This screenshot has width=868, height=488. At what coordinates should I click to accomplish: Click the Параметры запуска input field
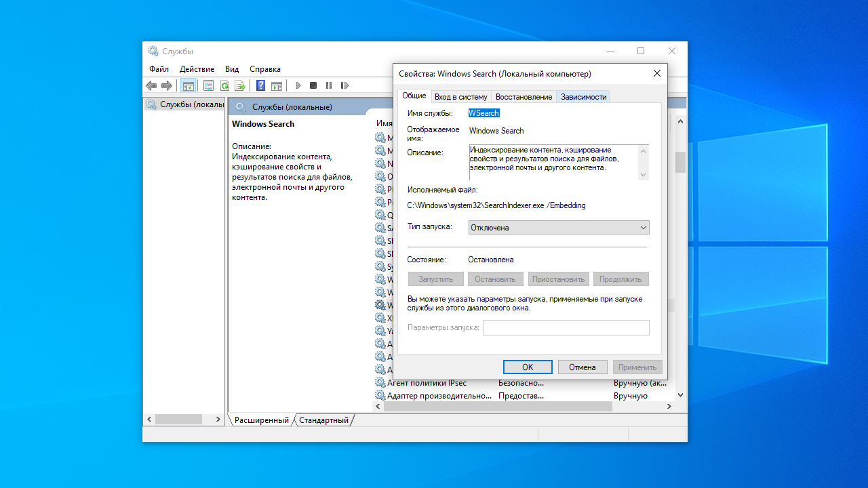[x=566, y=328]
